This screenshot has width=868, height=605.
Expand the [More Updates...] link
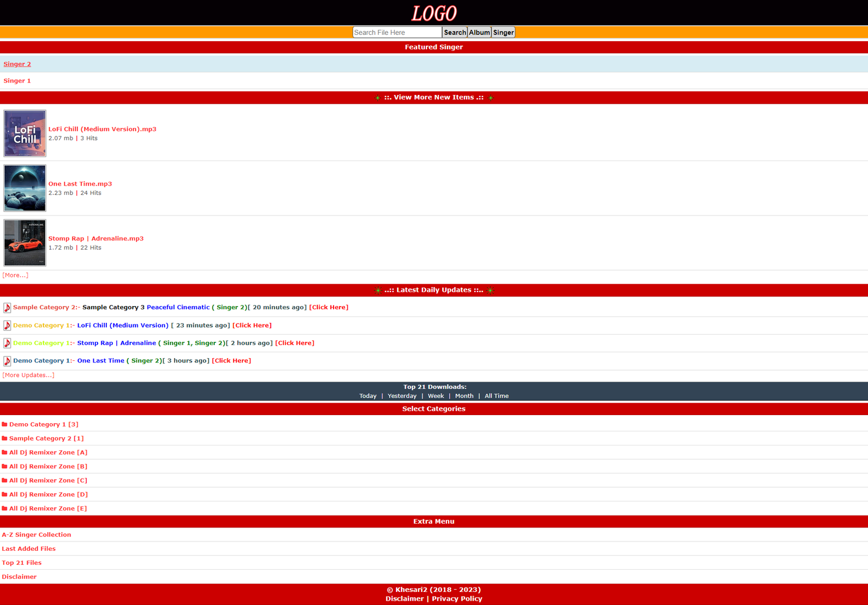[x=28, y=375]
